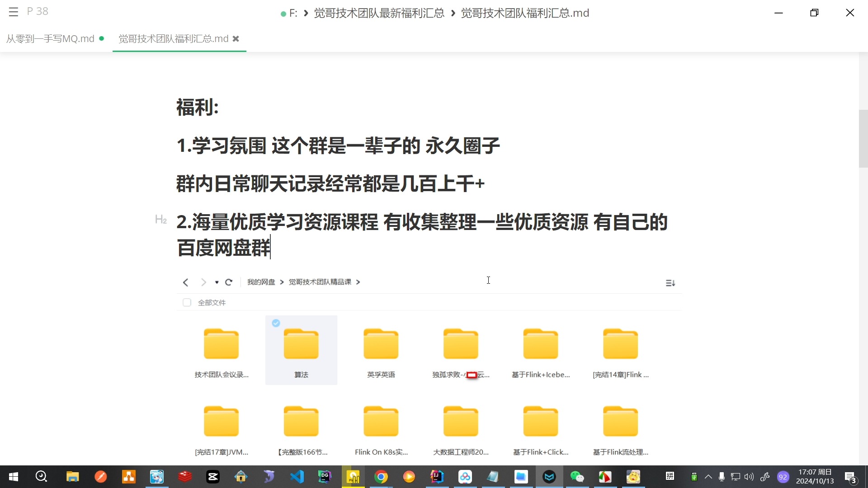The image size is (868, 488).
Task: Open the blue files app icon
Action: (x=521, y=477)
